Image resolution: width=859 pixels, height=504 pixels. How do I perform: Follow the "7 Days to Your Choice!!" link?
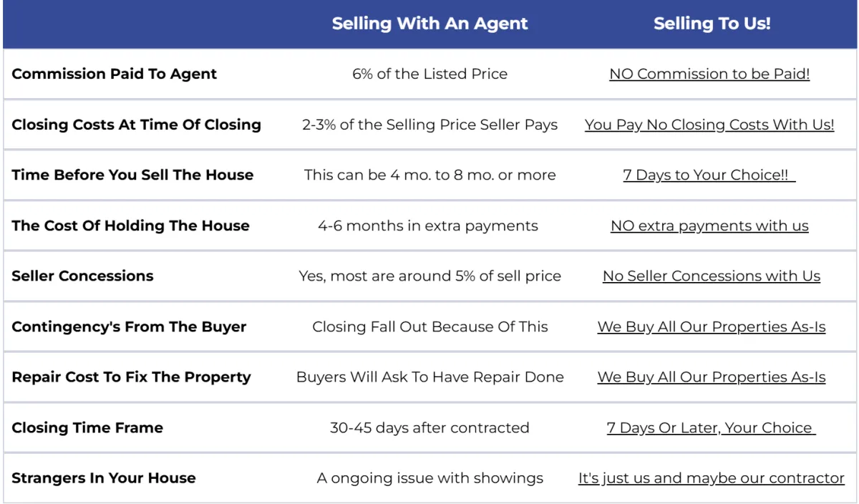709,175
